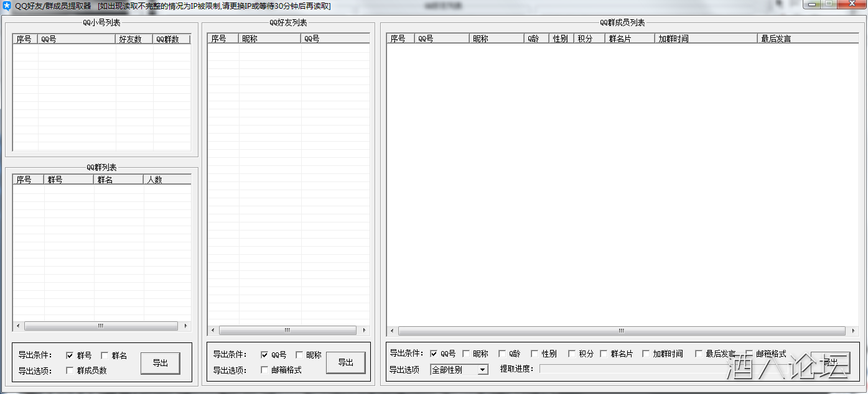Click QQ号 column header in QQ群成员列表
The height and width of the screenshot is (394, 868).
[x=442, y=39]
